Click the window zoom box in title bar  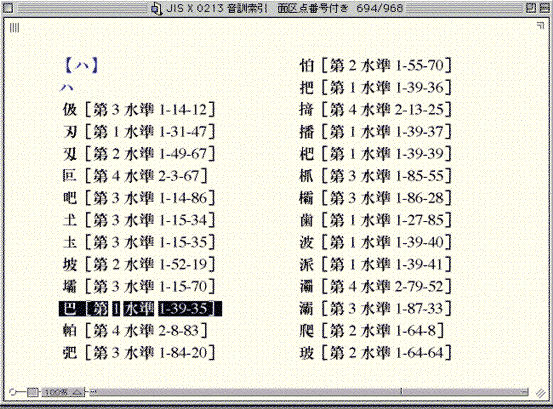click(531, 8)
